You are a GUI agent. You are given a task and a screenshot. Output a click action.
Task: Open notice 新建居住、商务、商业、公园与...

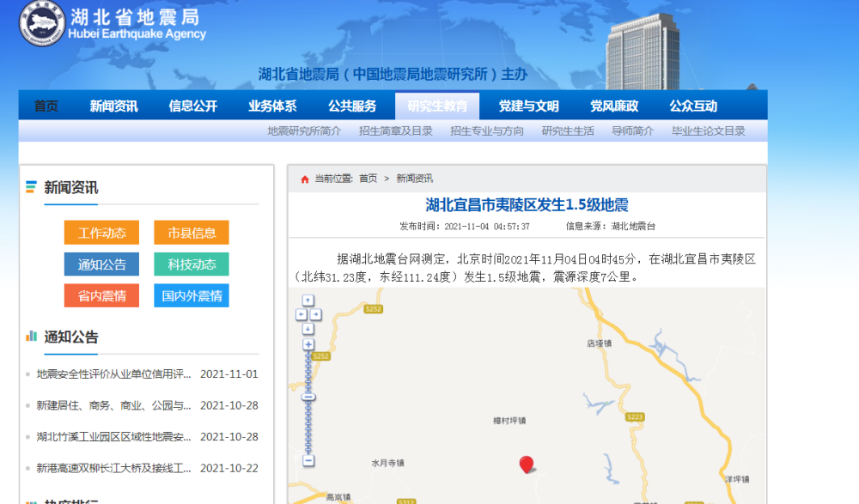(114, 405)
